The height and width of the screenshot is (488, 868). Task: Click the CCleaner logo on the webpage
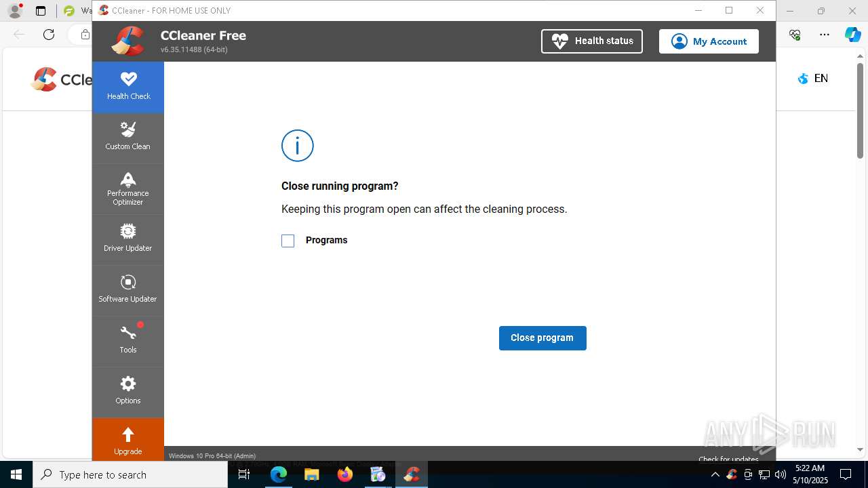(61, 79)
